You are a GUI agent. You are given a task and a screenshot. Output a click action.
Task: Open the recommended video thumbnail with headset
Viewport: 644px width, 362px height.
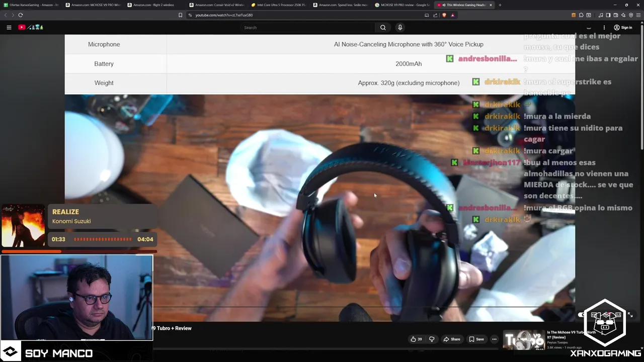click(x=524, y=340)
